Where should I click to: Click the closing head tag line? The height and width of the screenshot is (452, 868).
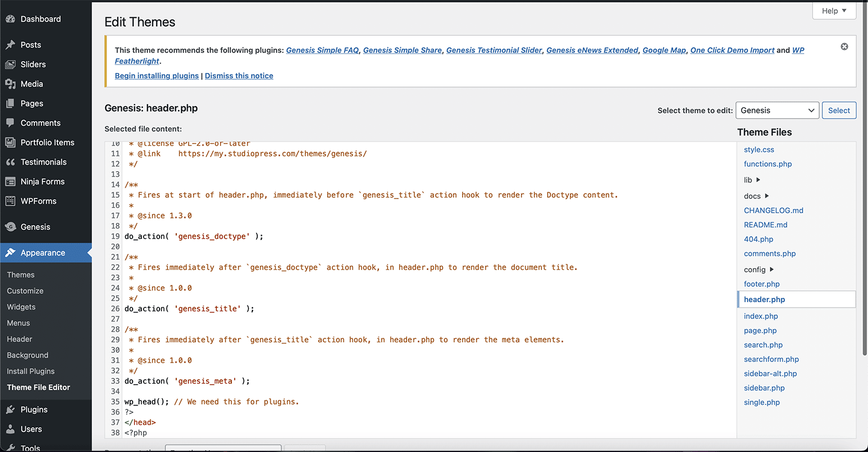point(139,422)
